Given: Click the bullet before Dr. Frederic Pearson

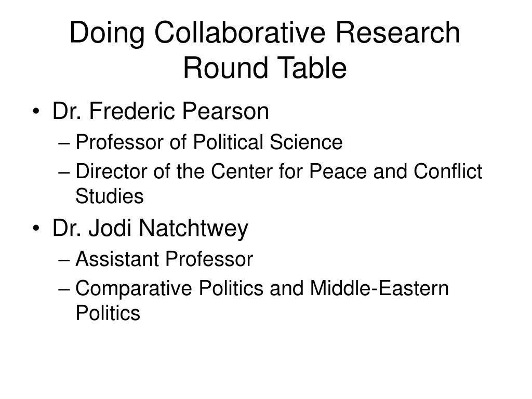Looking at the screenshot, I should coord(36,111).
